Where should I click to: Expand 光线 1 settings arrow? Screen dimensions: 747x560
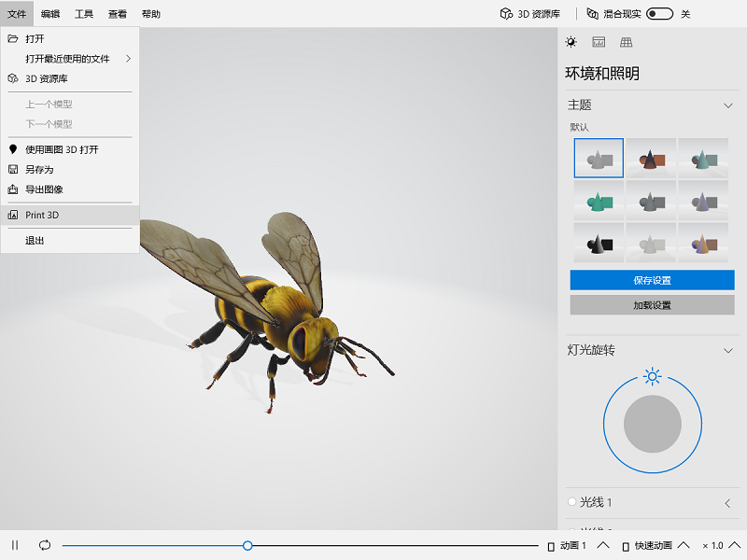(727, 503)
